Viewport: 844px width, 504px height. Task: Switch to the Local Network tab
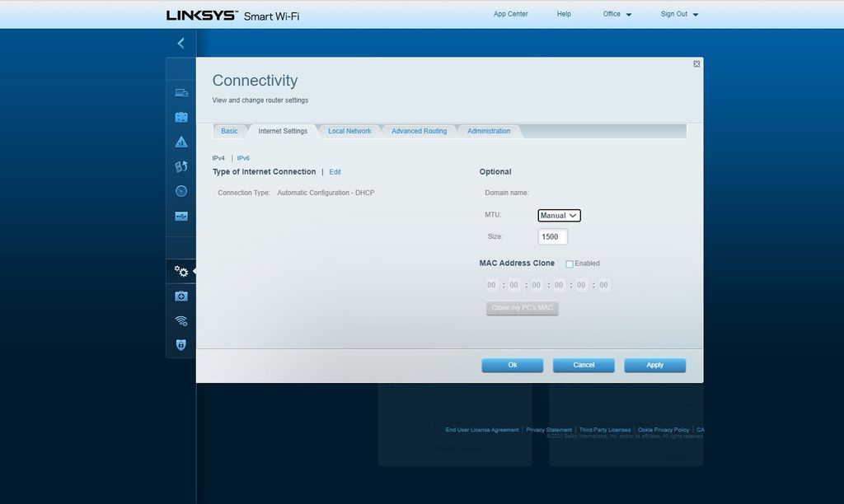tap(348, 131)
